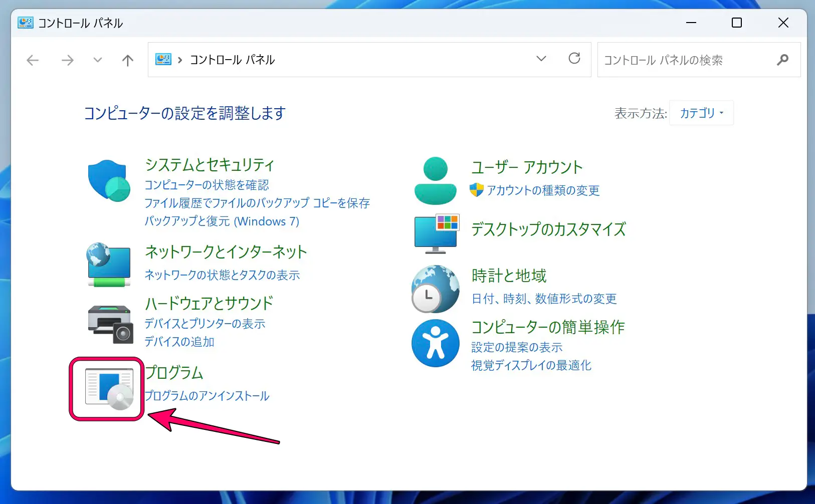Click the System and Security shield icon

109,180
